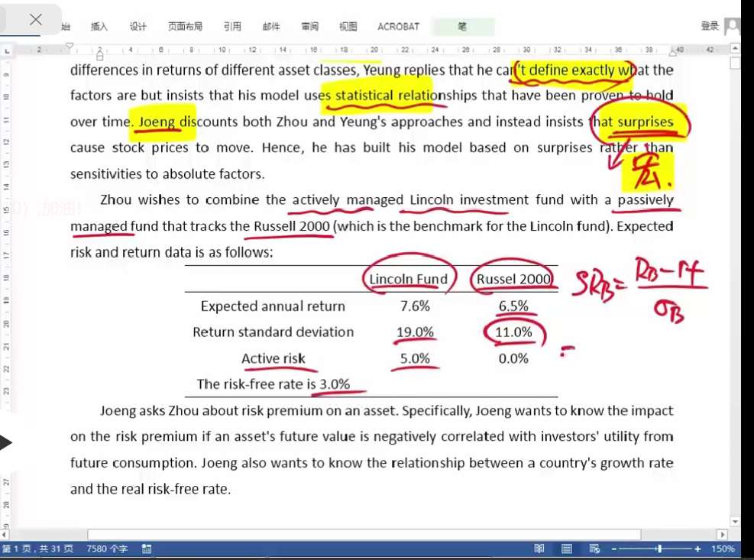Open the ACROBAT ribbon tab
The image size is (754, 560).
(398, 27)
